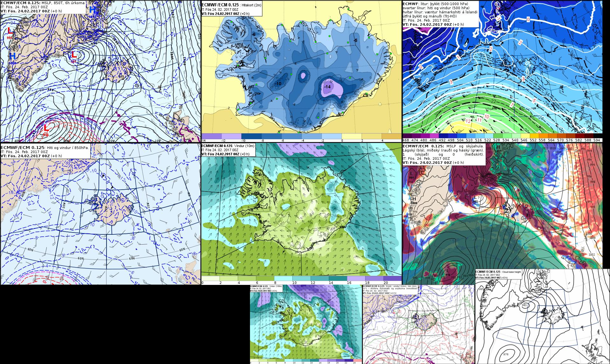Pick the purple 18 to 20 swatch in 10m wind legend
This screenshot has height=364, width=610.
pos(374,278)
